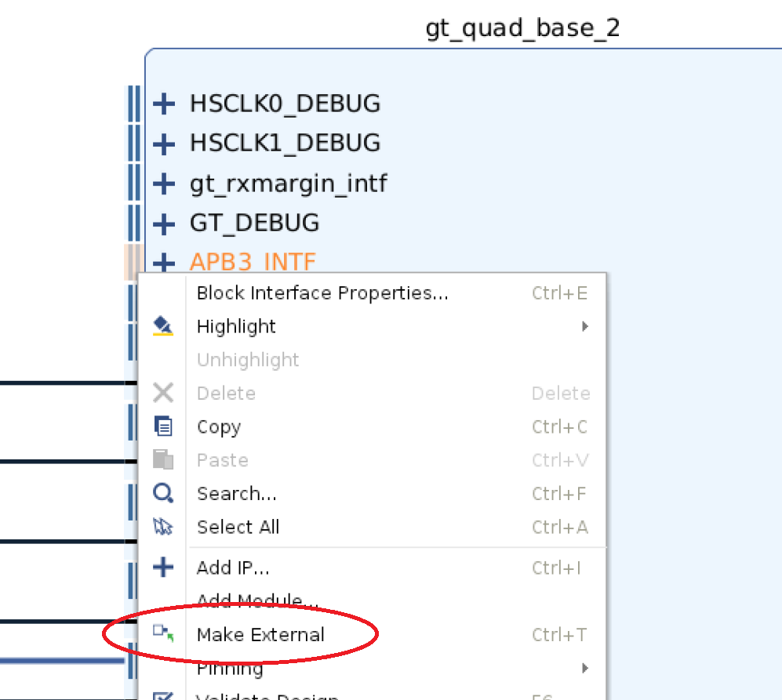Viewport: 782px width, 700px height.
Task: Expand the HSCLK0_DEBUG interface
Action: 163,103
